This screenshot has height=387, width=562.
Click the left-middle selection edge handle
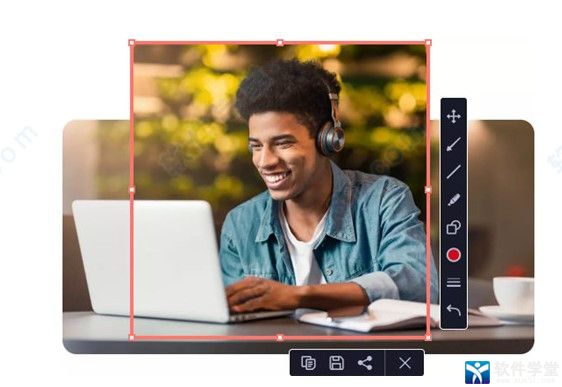[132, 190]
